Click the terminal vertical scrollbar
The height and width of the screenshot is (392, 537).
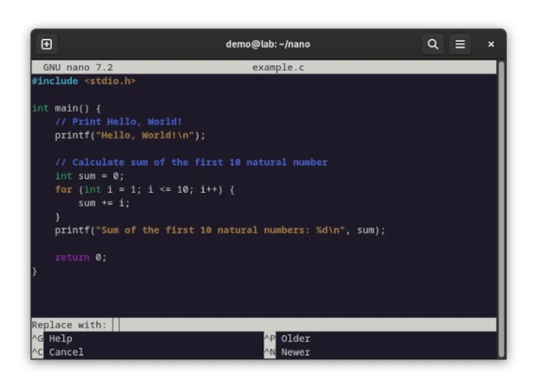pyautogui.click(x=502, y=209)
